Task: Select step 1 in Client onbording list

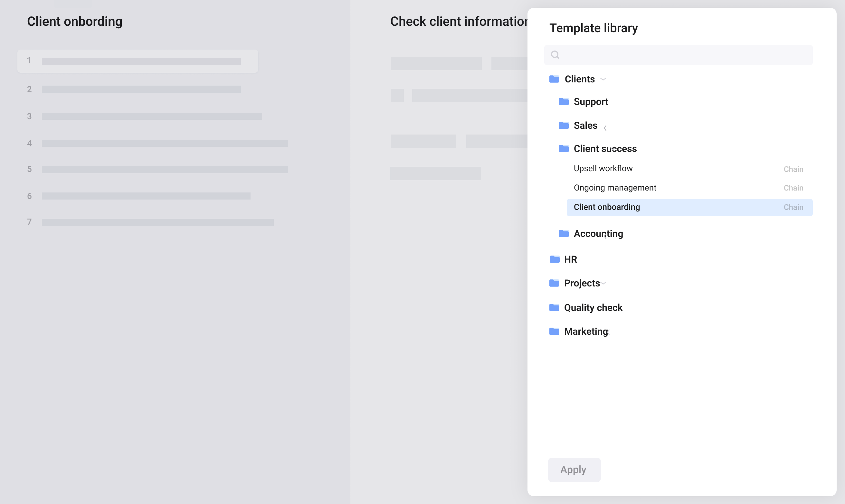Action: click(x=138, y=61)
